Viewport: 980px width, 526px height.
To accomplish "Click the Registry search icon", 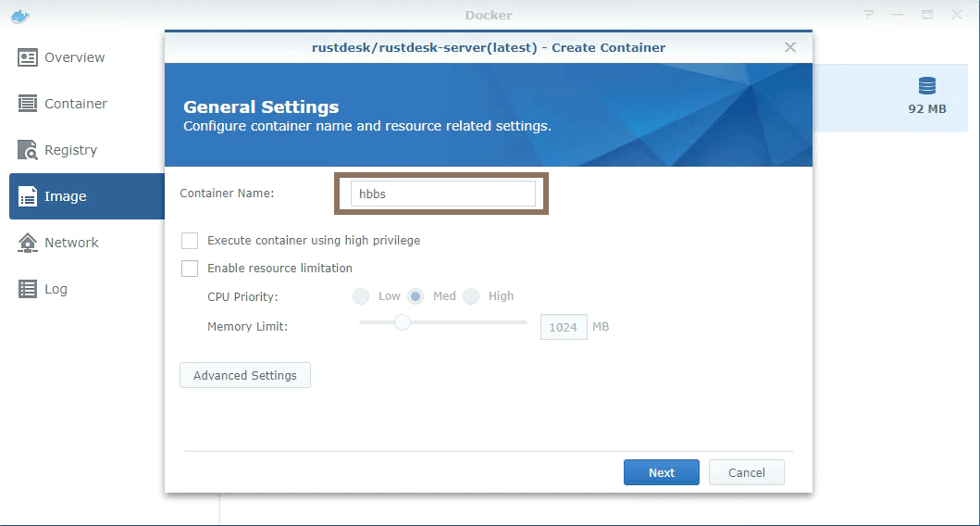I will (x=28, y=150).
